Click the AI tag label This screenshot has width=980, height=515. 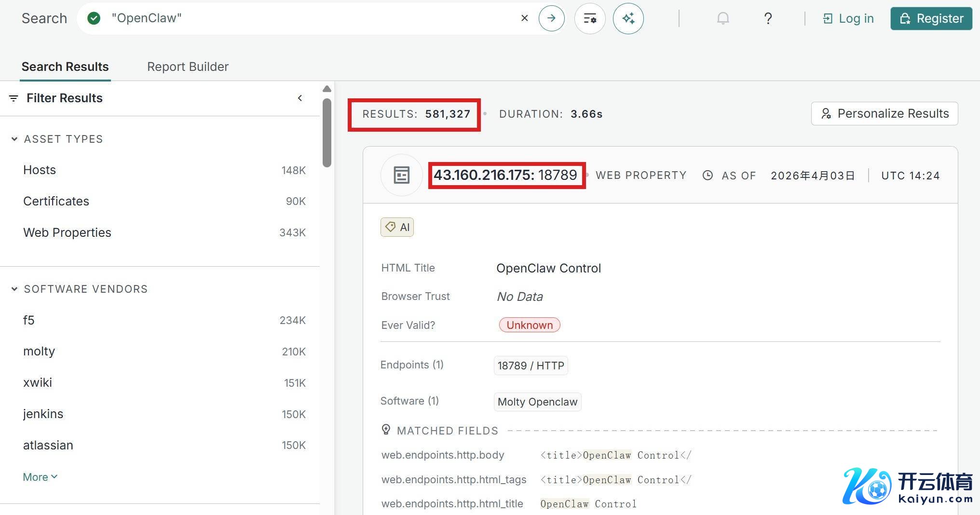pyautogui.click(x=397, y=227)
